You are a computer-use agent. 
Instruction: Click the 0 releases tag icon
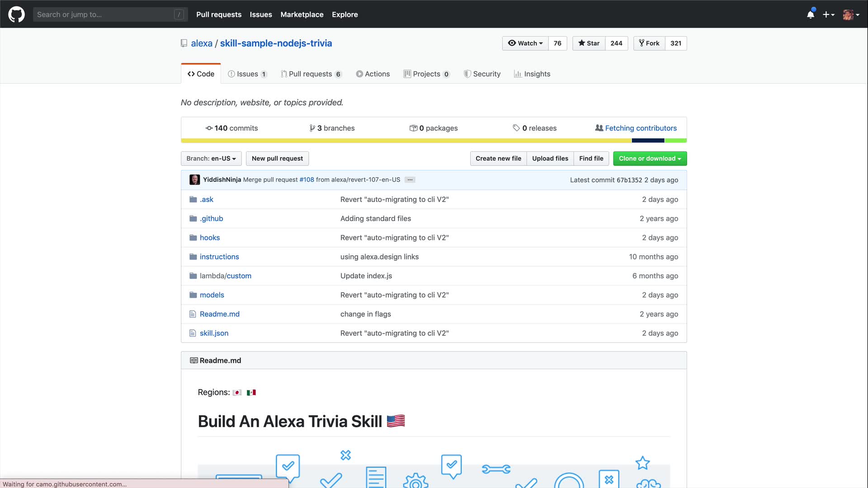click(x=516, y=128)
